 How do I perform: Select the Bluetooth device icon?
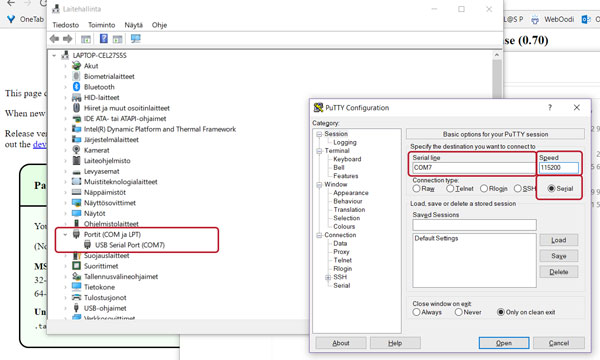pos(77,87)
